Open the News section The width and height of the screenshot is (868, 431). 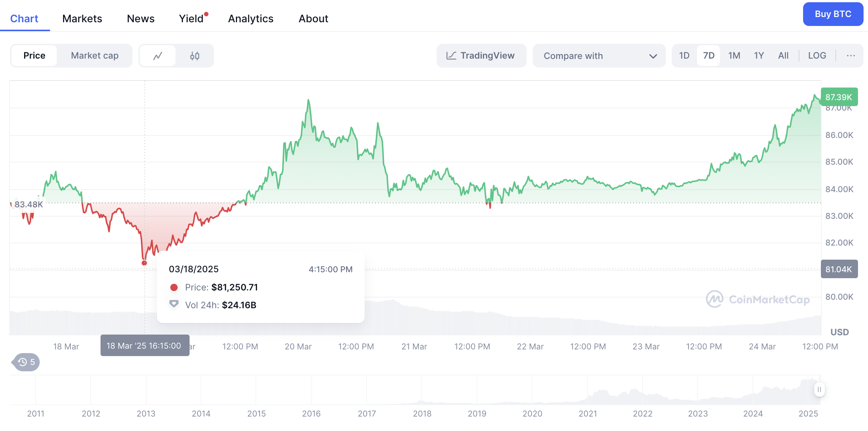[141, 19]
